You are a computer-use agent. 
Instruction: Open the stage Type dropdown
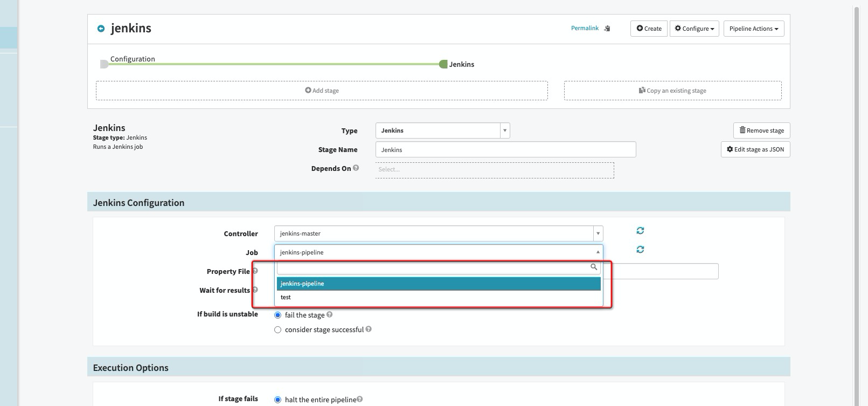[x=442, y=130]
